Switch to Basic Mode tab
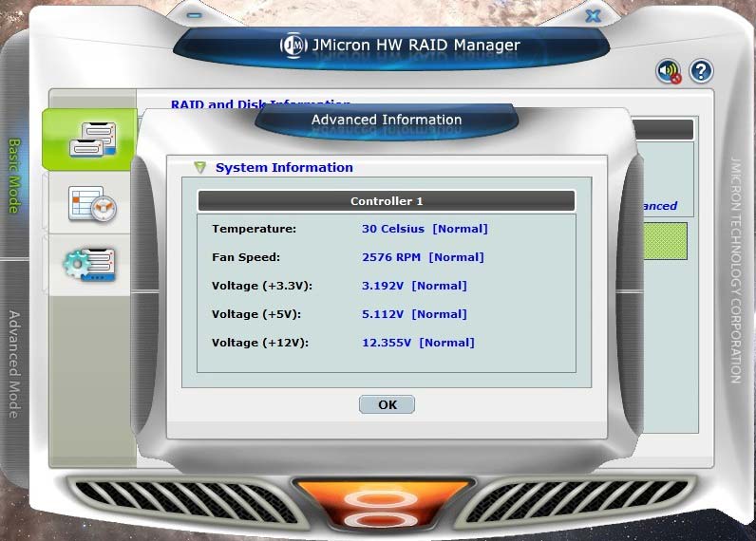 coord(14,176)
